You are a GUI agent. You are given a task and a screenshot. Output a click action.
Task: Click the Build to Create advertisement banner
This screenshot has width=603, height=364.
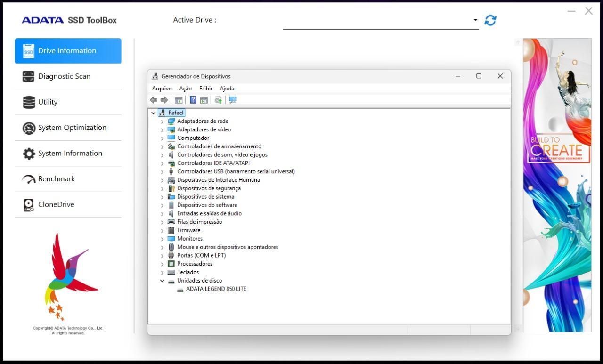coord(557,185)
